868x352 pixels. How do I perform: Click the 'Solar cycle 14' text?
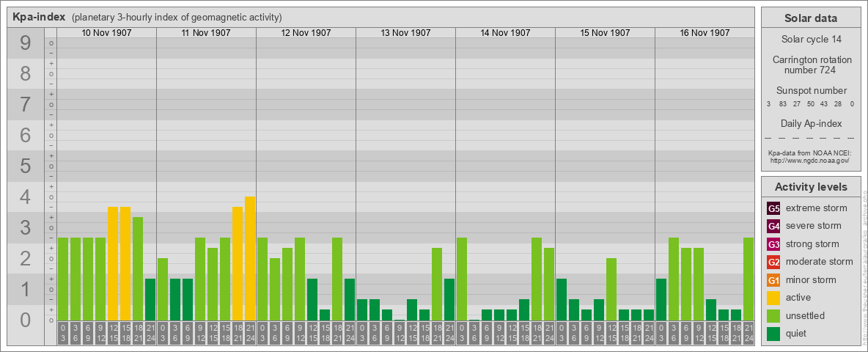pyautogui.click(x=811, y=40)
